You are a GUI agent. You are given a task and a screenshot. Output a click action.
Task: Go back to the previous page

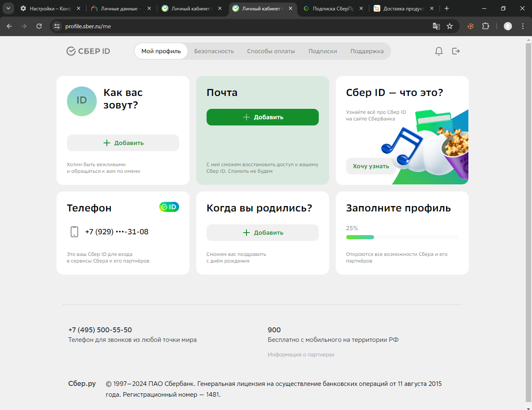[9, 26]
